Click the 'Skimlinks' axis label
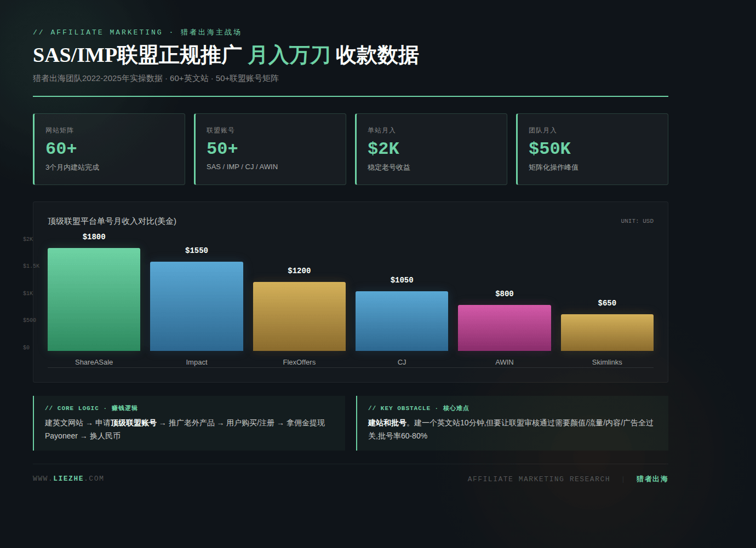This screenshot has width=756, height=548. click(607, 362)
